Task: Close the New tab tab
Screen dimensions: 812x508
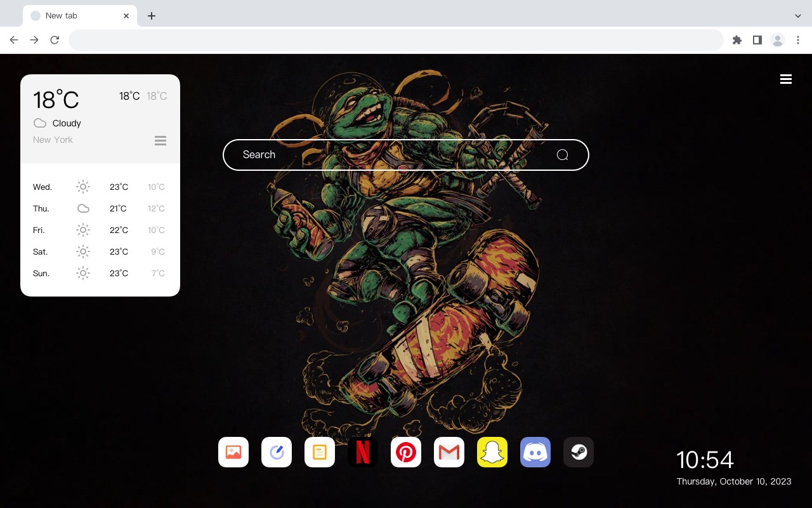Action: (x=126, y=16)
